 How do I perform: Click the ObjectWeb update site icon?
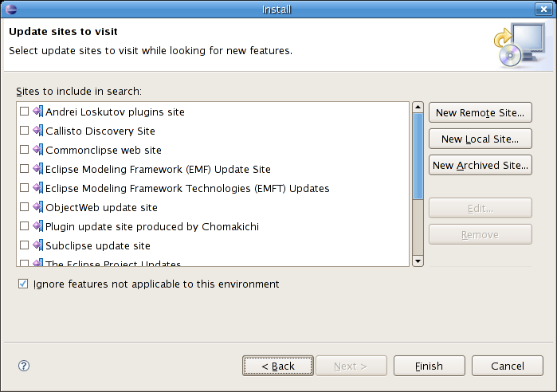38,207
